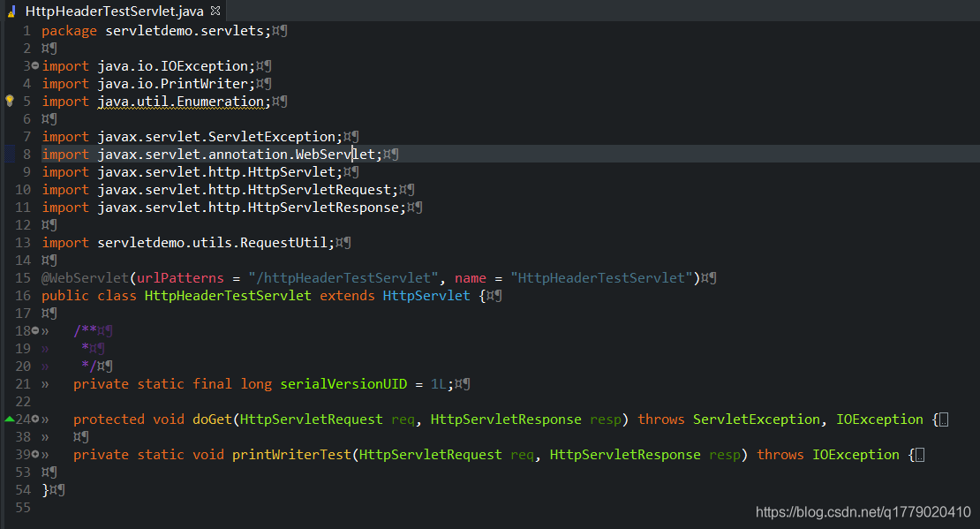This screenshot has width=980, height=529.
Task: Select the HttpHeaderTestServlet.java editor tab
Action: (x=115, y=11)
